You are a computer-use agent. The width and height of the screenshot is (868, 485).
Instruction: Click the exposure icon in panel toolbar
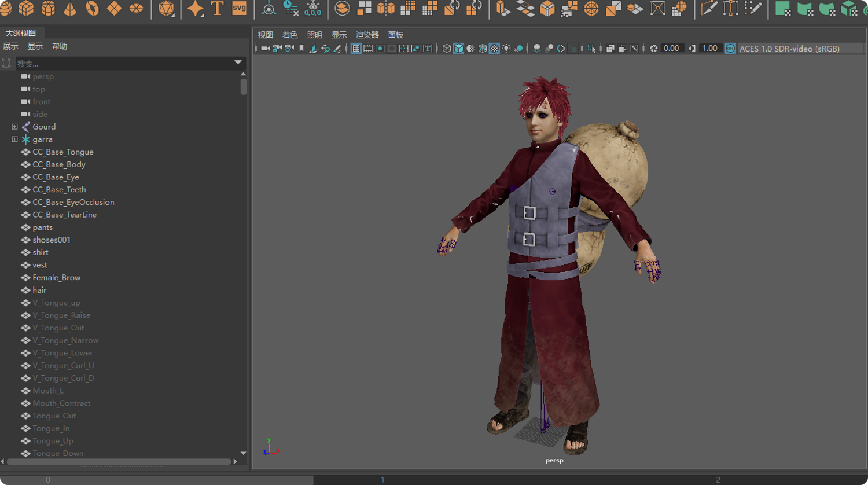click(x=654, y=49)
